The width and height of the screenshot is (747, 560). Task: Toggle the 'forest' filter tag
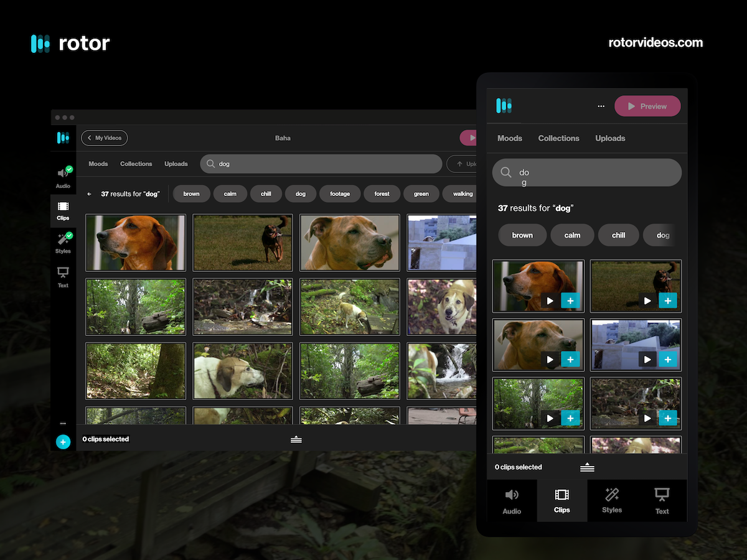click(x=382, y=194)
